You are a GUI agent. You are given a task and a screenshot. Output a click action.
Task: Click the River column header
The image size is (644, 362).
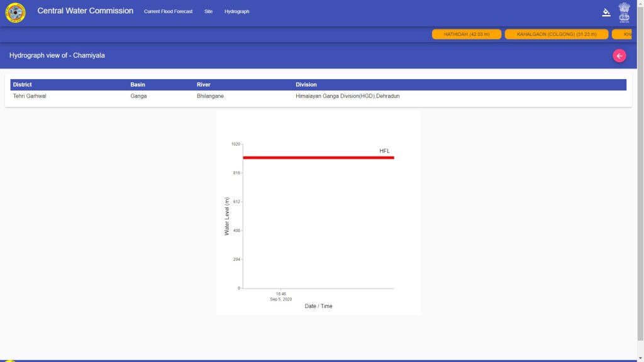(x=203, y=84)
